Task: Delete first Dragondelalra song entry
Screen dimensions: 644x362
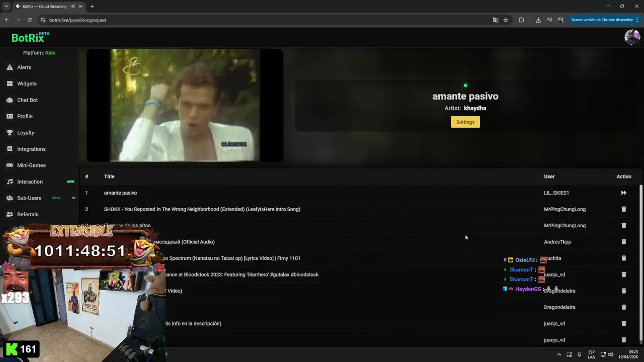Action: pyautogui.click(x=623, y=291)
